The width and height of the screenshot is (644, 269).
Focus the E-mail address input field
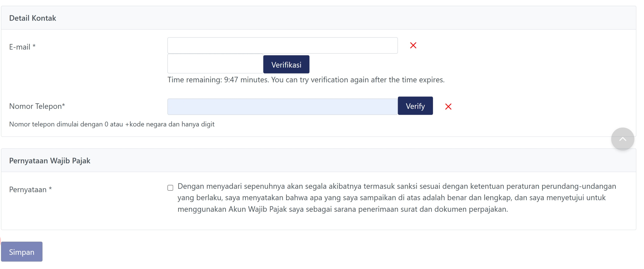click(282, 46)
